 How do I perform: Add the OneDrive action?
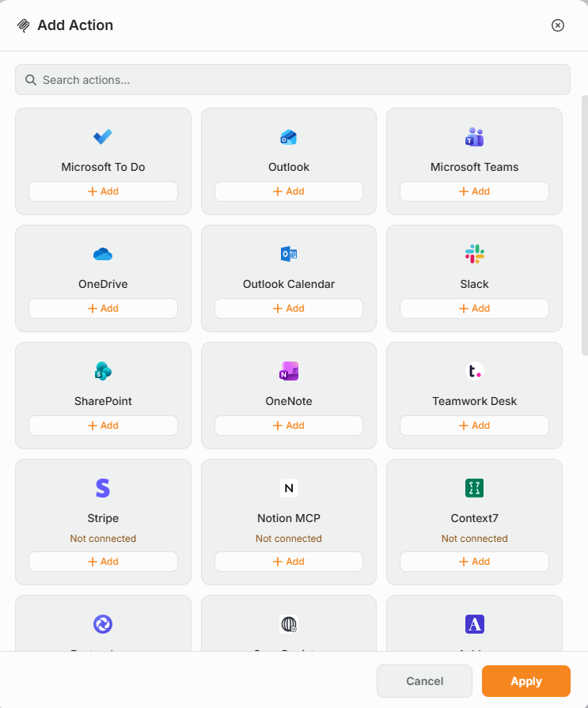(x=103, y=309)
